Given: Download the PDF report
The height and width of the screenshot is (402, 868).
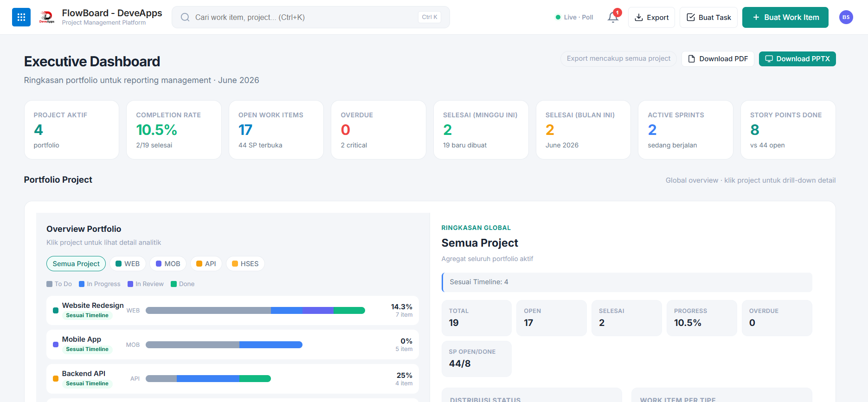Looking at the screenshot, I should [718, 59].
